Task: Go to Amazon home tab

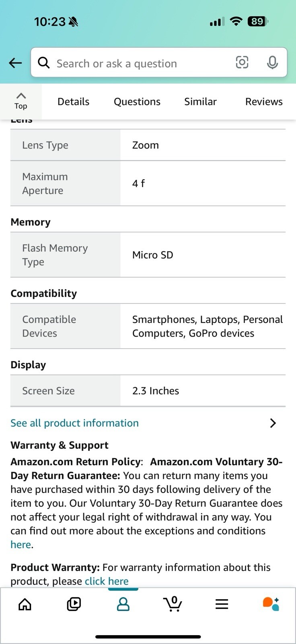Action: [25, 604]
